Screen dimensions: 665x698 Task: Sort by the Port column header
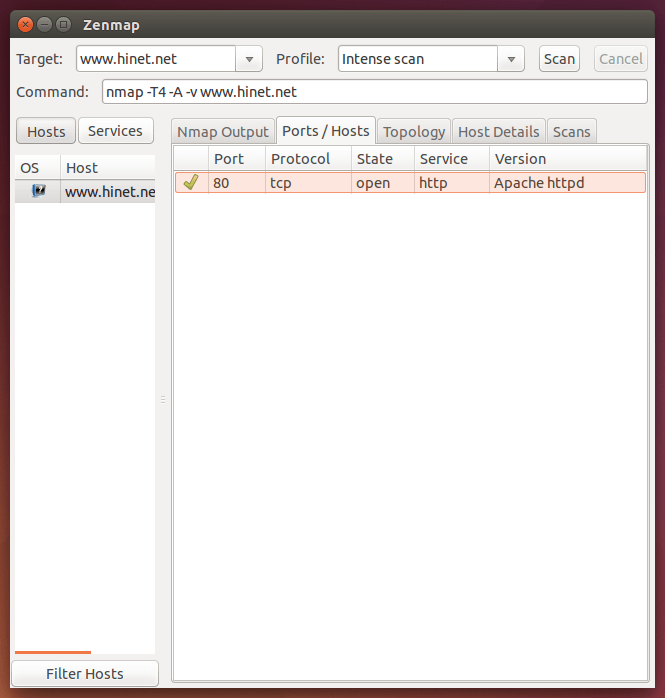(229, 159)
